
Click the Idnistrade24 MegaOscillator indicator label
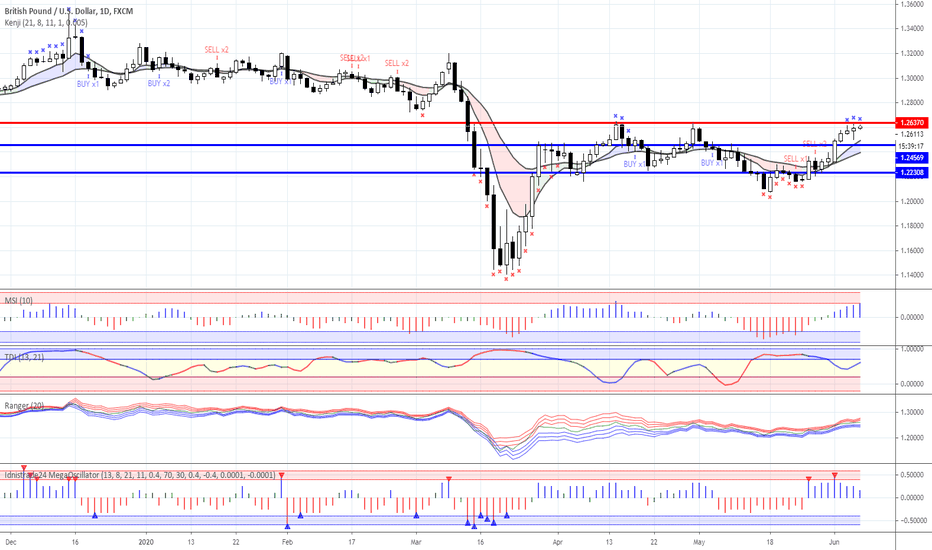coord(140,475)
